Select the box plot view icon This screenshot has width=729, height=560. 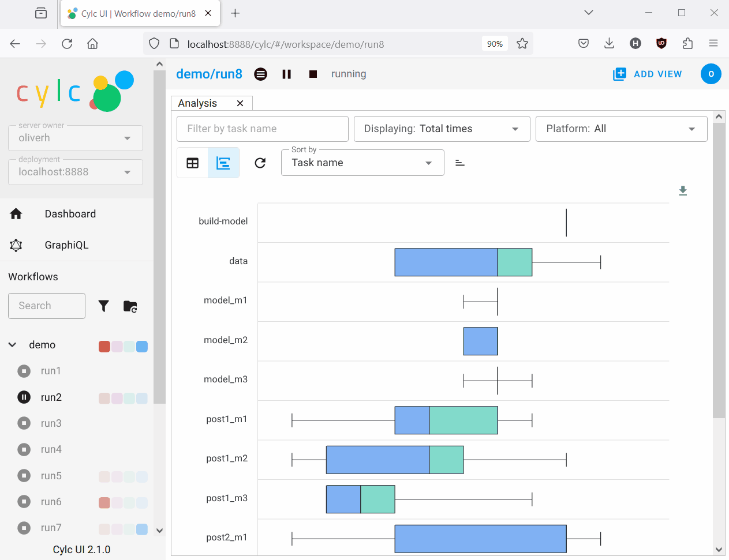223,163
